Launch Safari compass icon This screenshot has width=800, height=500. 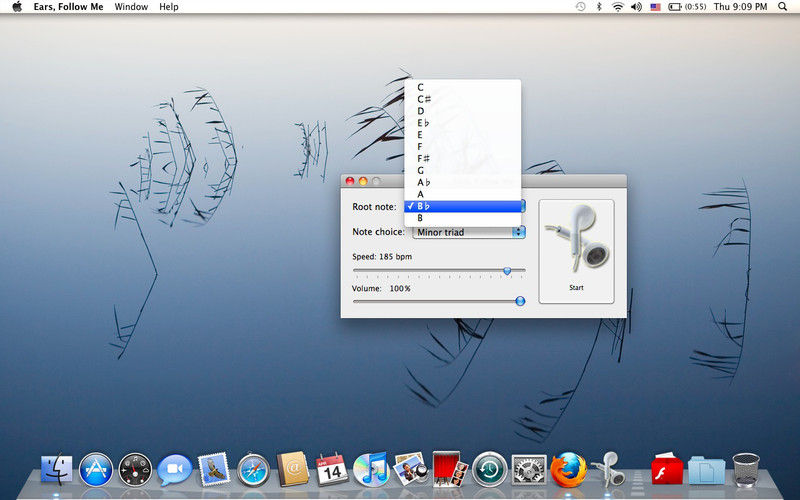tap(253, 469)
